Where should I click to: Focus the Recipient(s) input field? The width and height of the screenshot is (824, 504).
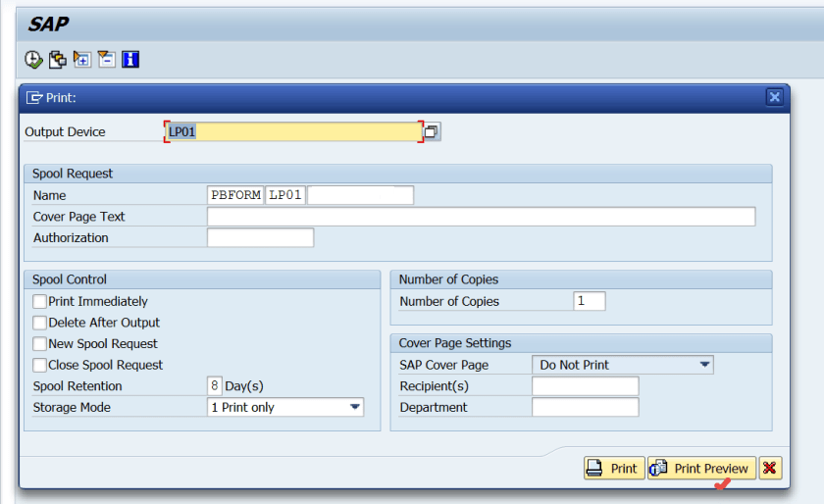click(x=586, y=385)
